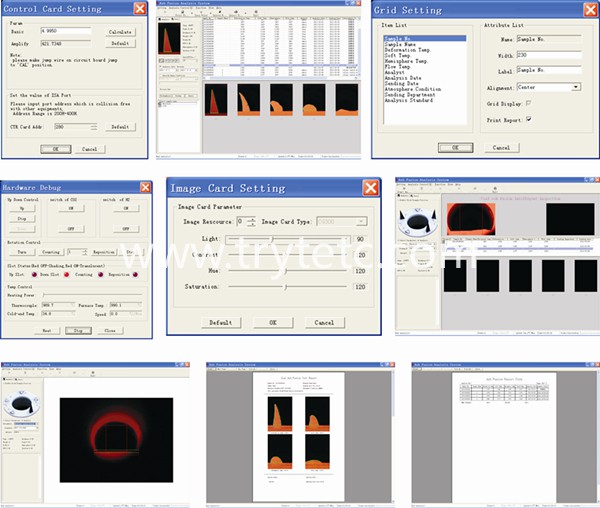Click the CTR Card Addr stepper arrows

click(94, 127)
